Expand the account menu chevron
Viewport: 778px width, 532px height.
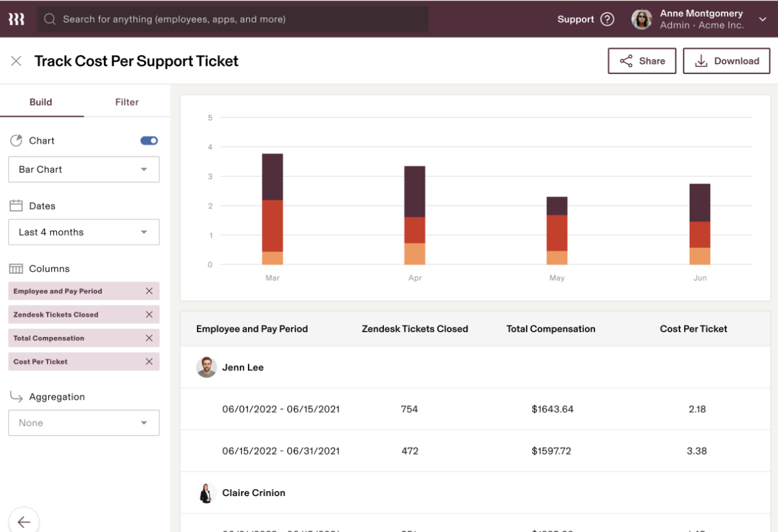762,20
